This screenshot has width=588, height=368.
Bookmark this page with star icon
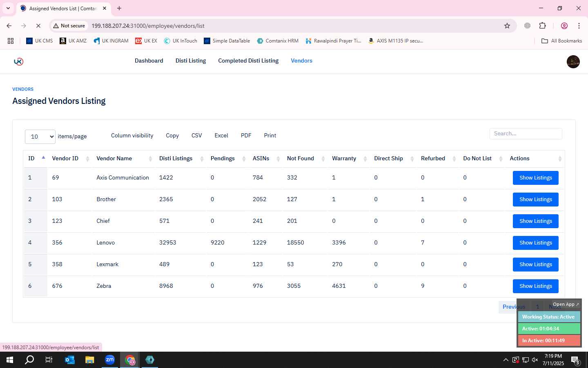[507, 26]
